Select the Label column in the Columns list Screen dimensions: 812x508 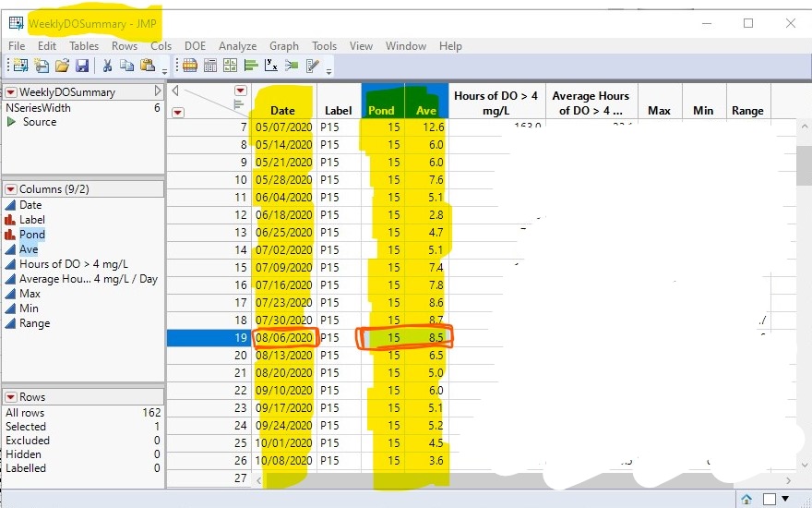pyautogui.click(x=32, y=220)
